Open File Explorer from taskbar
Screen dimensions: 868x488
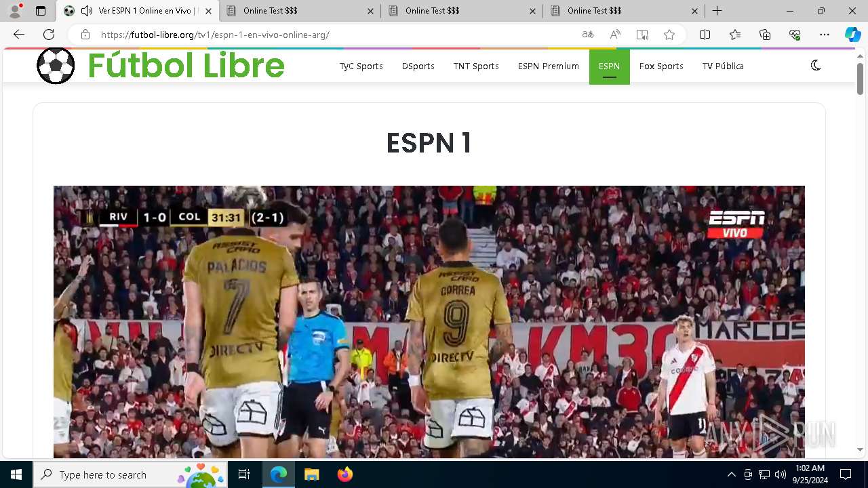click(311, 474)
